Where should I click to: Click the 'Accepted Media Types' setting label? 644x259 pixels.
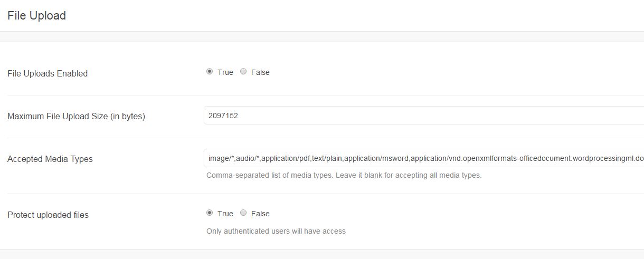click(x=50, y=159)
